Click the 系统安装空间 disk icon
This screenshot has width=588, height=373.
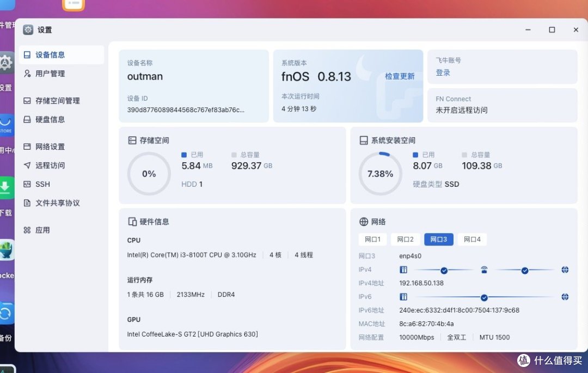[363, 140]
